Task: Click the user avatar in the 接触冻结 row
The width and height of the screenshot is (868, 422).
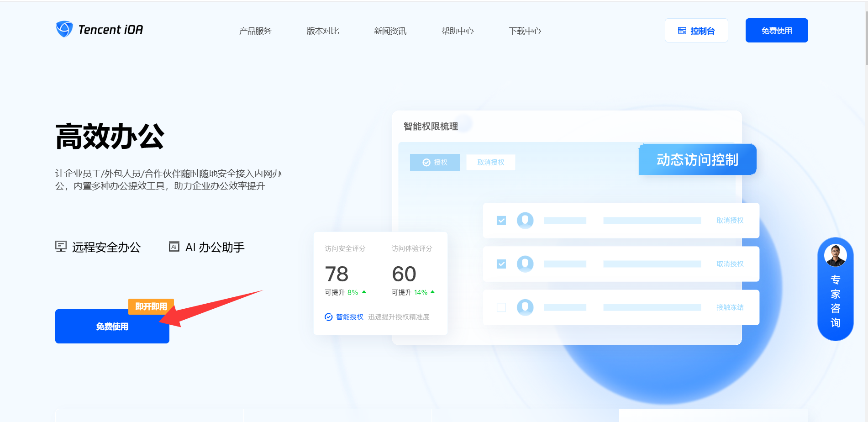Action: coord(525,307)
